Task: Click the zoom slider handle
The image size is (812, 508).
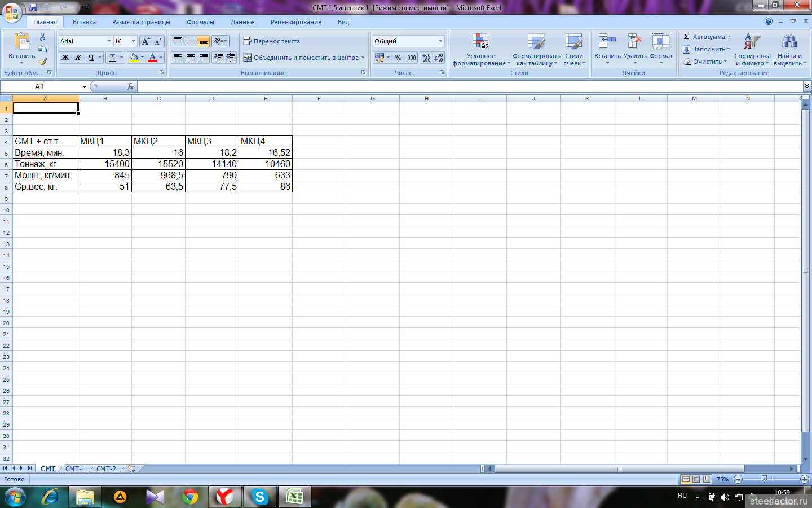Action: [x=764, y=479]
